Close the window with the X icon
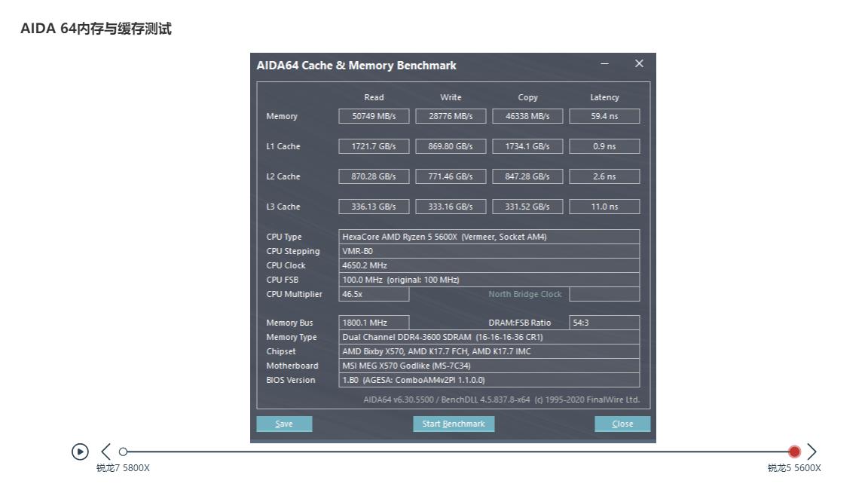Screen dimensions: 868x493 [639, 64]
